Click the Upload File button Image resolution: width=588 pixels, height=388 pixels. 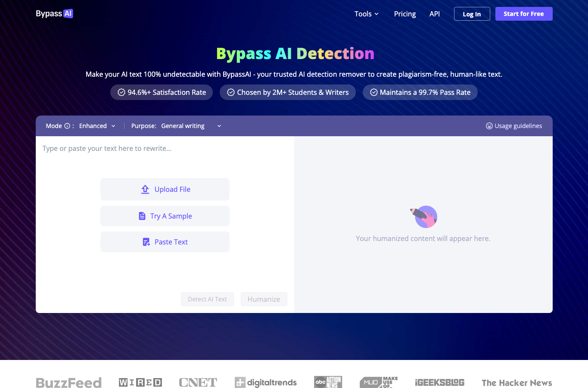coord(165,189)
